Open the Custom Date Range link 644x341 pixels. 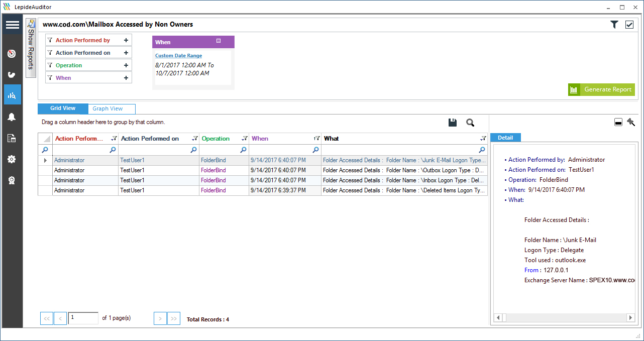pyautogui.click(x=178, y=56)
